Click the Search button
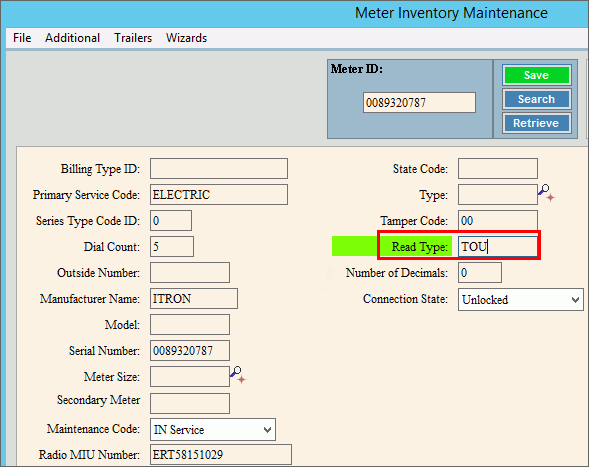This screenshot has height=467, width=589. [x=537, y=99]
